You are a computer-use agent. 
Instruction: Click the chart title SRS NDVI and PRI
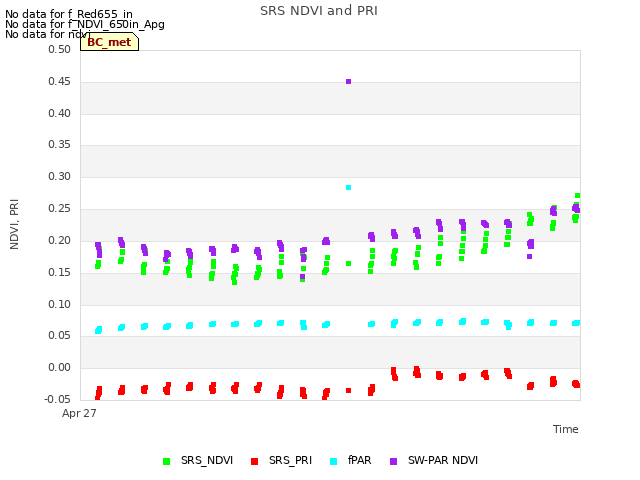coord(319,11)
